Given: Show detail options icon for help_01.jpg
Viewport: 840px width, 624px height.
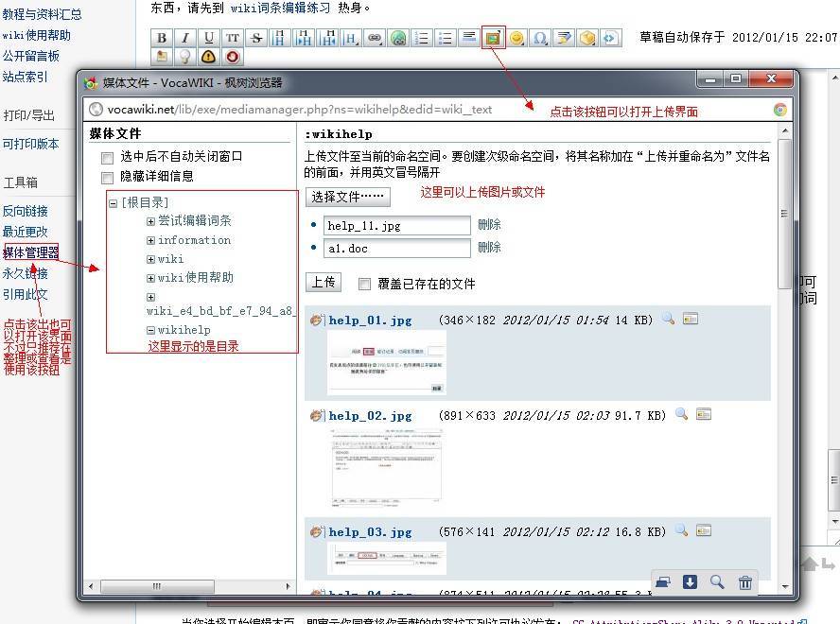Looking at the screenshot, I should pos(691,319).
